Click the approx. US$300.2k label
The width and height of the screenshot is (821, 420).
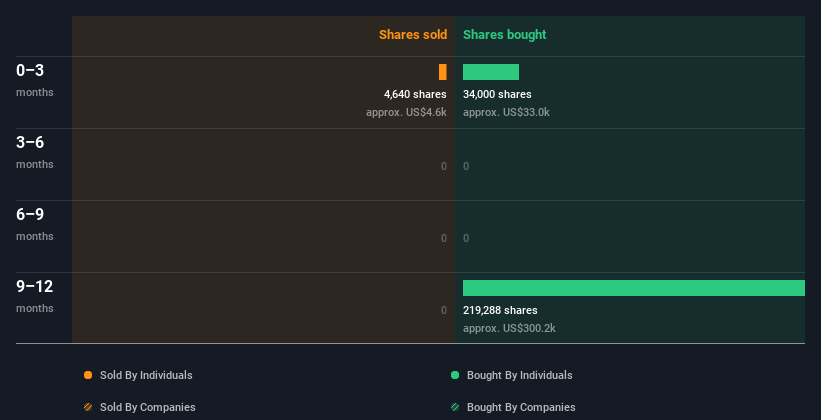[x=509, y=328]
